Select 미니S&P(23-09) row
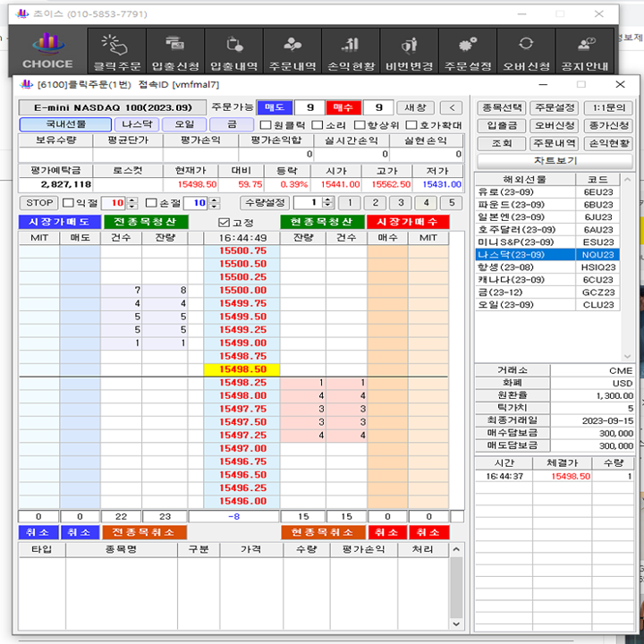 click(x=547, y=241)
